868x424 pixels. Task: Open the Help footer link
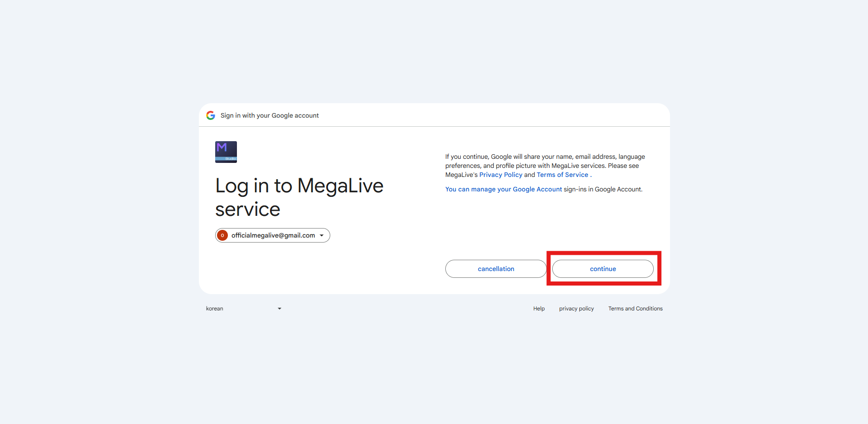click(x=539, y=309)
